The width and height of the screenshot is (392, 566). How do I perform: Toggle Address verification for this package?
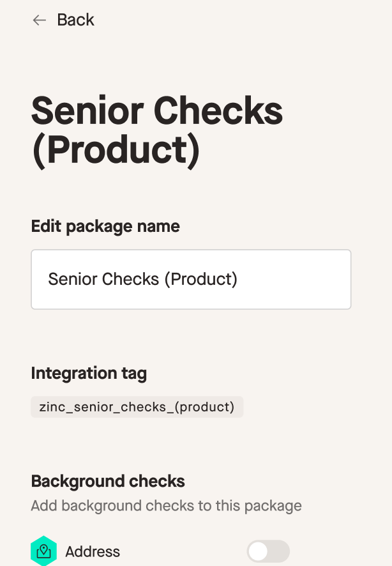(x=268, y=550)
